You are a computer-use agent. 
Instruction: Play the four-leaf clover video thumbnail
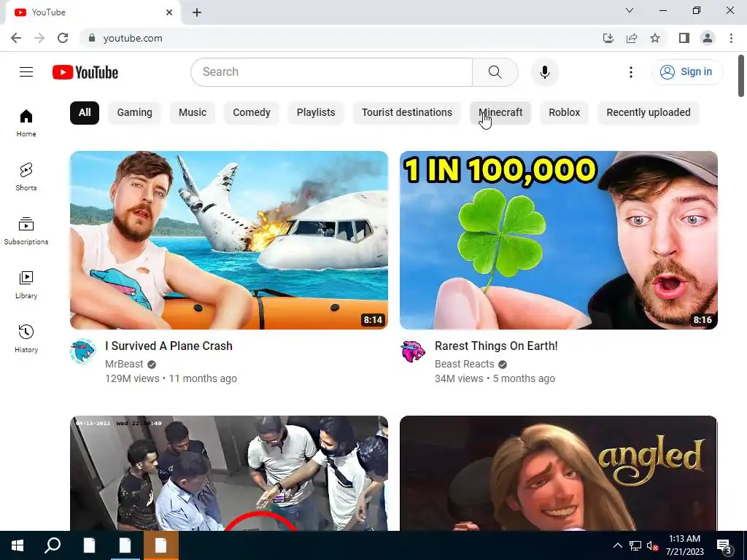coord(558,240)
